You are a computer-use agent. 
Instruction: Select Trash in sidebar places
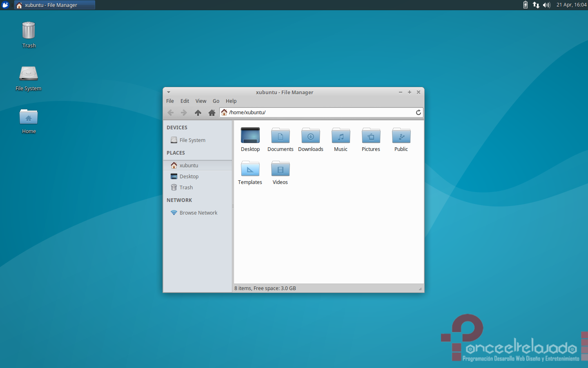tap(198, 187)
